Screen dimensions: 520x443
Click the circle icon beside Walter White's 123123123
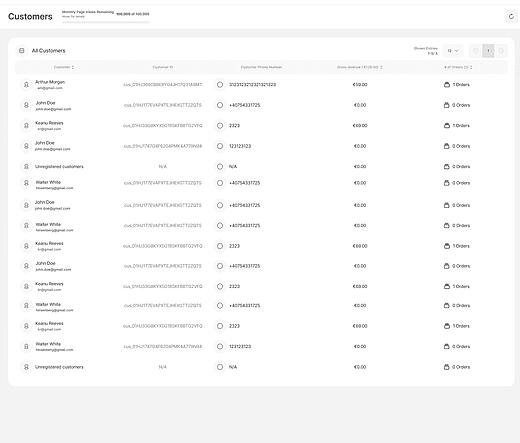click(220, 347)
